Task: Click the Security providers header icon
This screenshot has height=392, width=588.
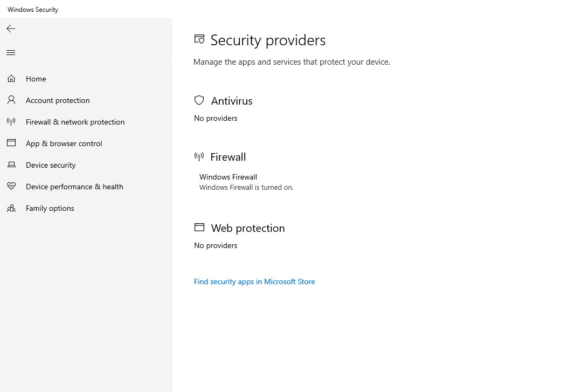Action: 199,39
